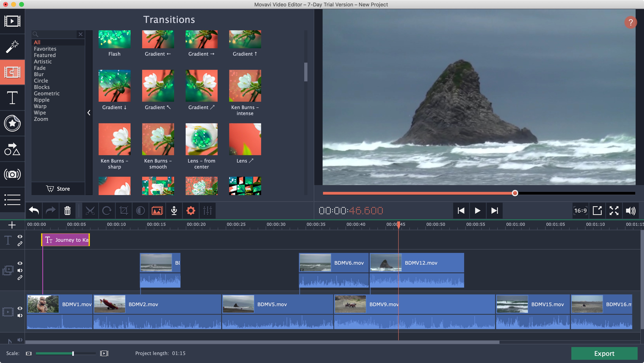This screenshot has width=644, height=363.
Task: Expand the Artistic transitions category
Action: (x=43, y=61)
